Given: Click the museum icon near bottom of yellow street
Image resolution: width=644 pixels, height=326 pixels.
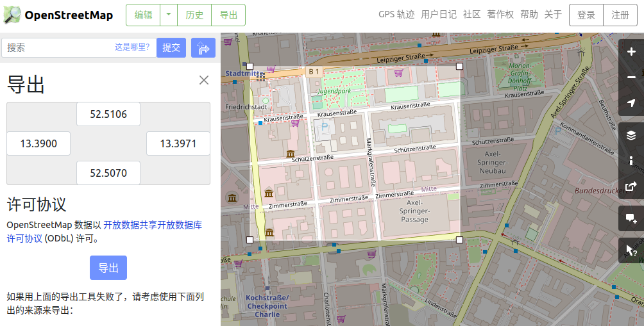Looking at the screenshot, I should [x=269, y=232].
